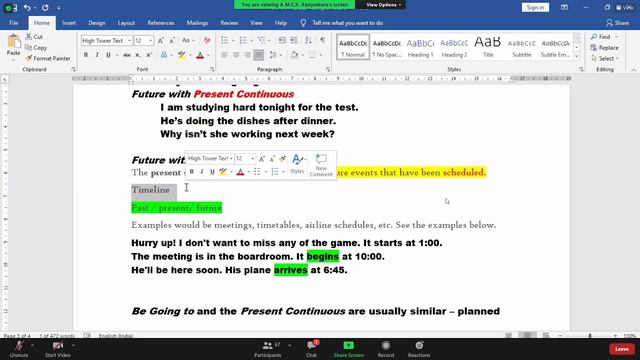
Task: Toggle Superscript in the ribbon
Action: (x=149, y=55)
